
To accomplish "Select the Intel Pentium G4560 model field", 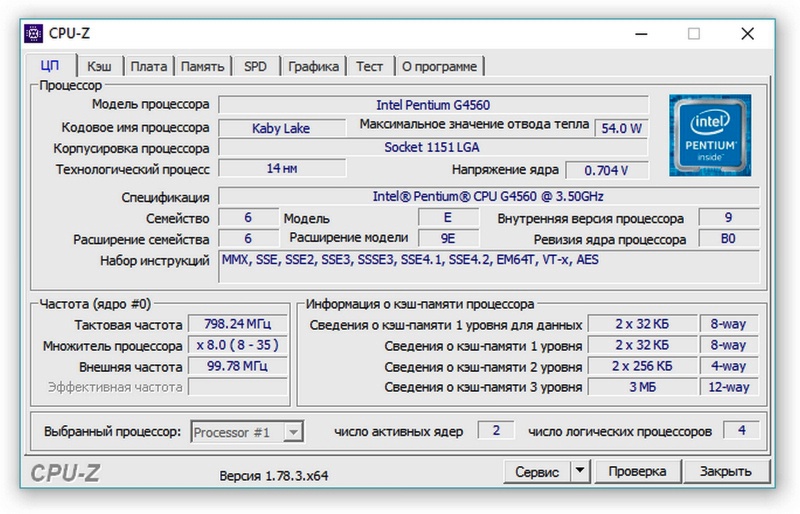I will [x=434, y=105].
